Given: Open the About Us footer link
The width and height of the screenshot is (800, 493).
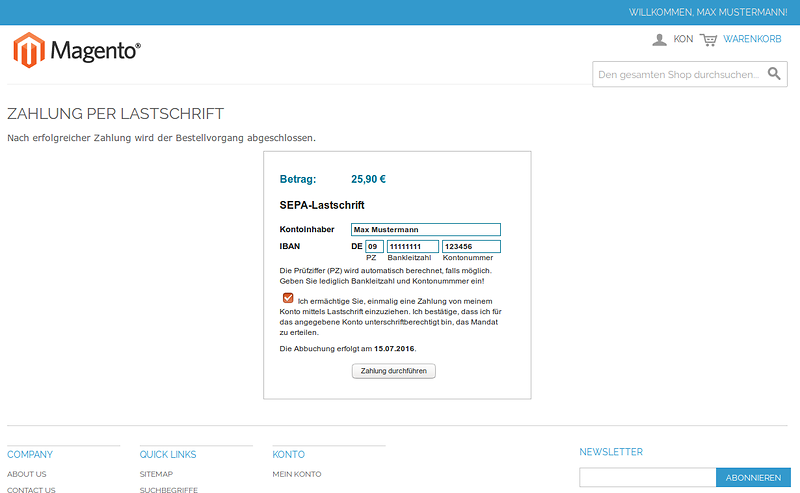Looking at the screenshot, I should click(x=27, y=474).
